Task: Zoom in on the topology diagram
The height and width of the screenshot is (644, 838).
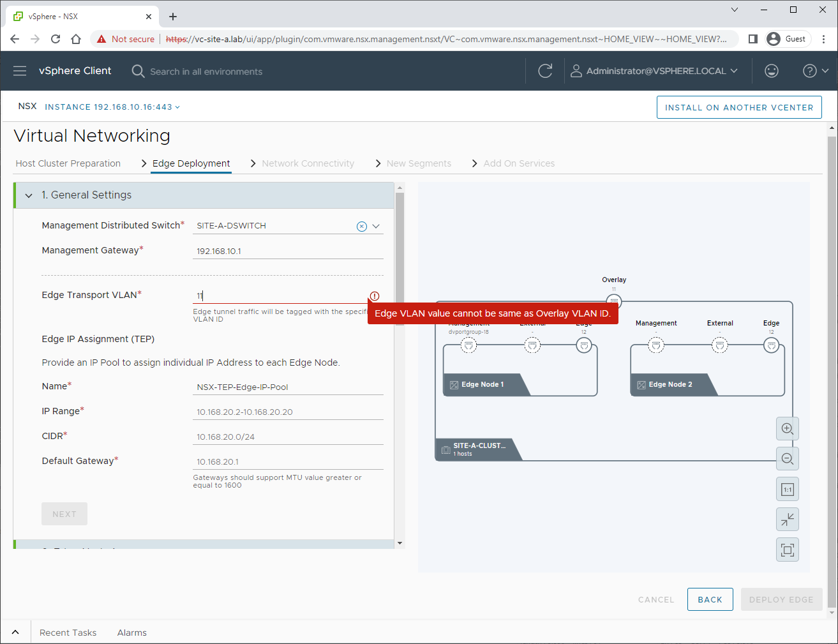Action: pos(788,429)
